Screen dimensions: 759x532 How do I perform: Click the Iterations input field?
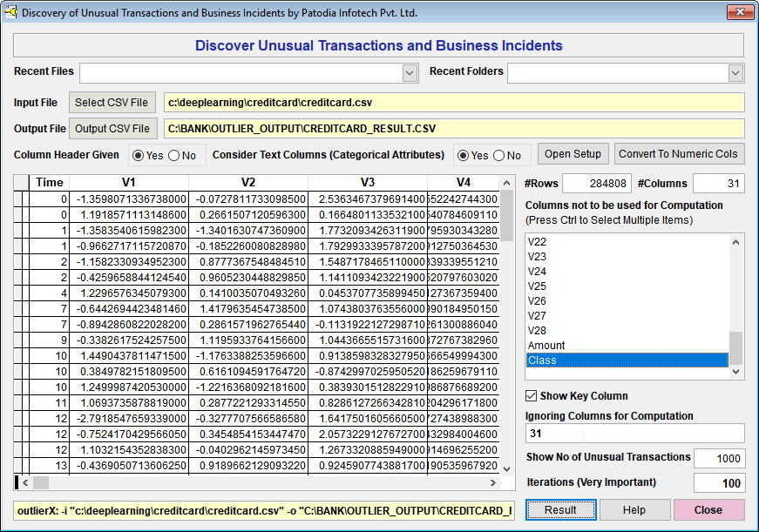click(x=719, y=483)
